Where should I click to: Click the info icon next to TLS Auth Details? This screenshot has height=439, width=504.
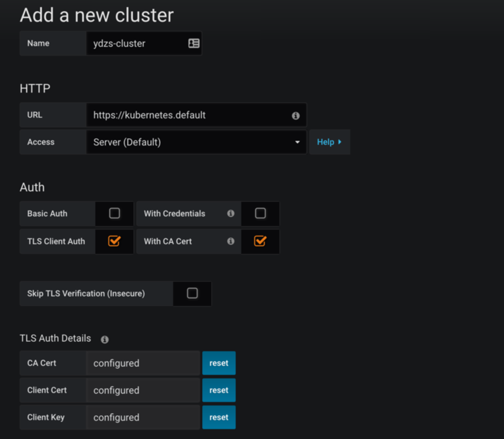105,340
